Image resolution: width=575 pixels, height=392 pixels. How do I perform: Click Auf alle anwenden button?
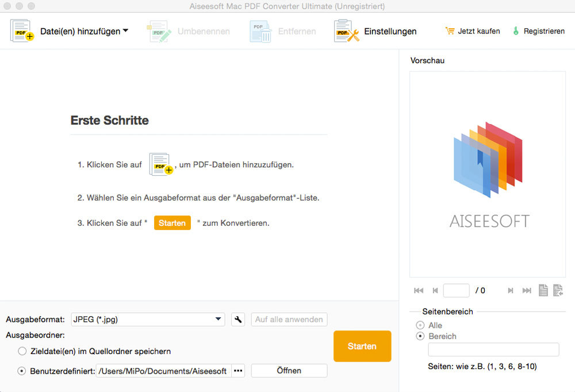pos(289,320)
